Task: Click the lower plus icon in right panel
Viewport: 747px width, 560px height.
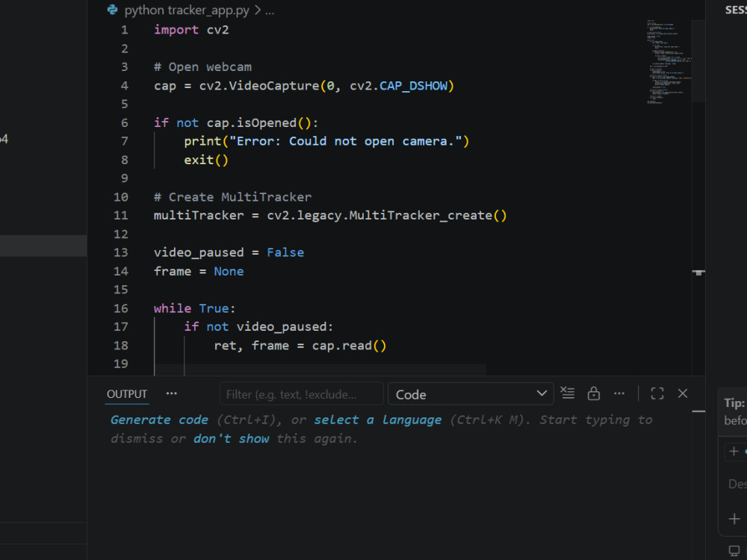Action: pos(734,519)
